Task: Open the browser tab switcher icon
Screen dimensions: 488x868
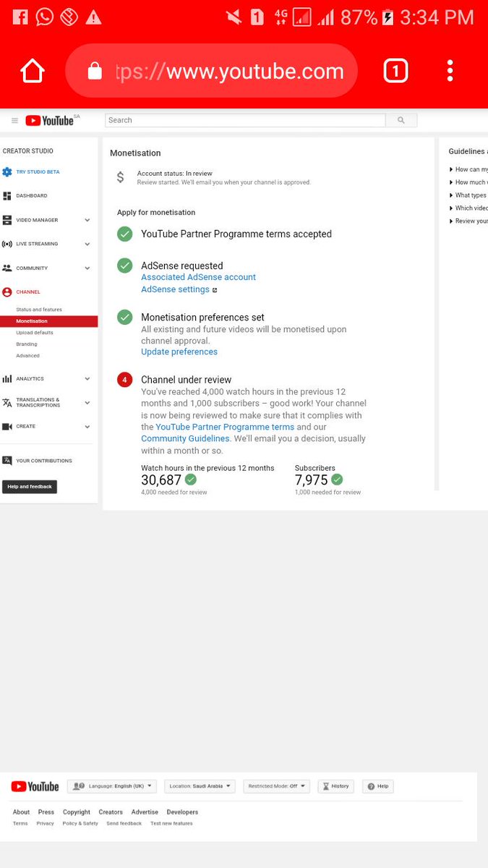Action: (395, 71)
